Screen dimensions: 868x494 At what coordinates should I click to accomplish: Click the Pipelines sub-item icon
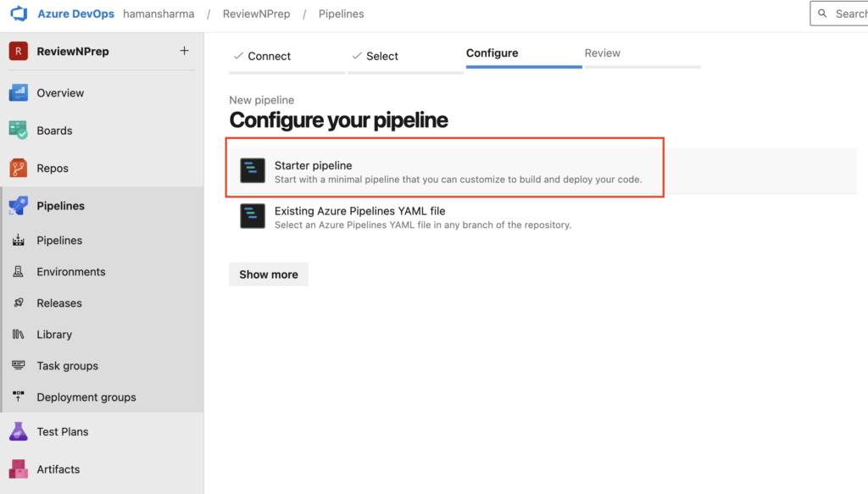19,240
